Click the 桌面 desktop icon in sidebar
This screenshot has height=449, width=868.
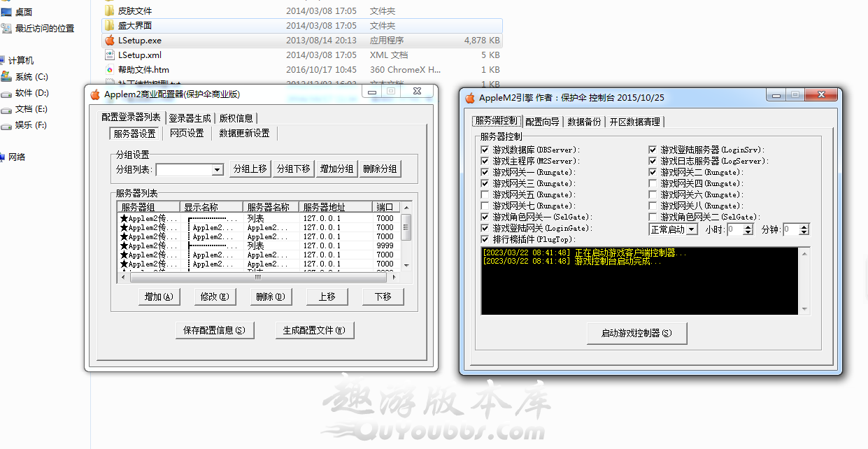(x=6, y=12)
